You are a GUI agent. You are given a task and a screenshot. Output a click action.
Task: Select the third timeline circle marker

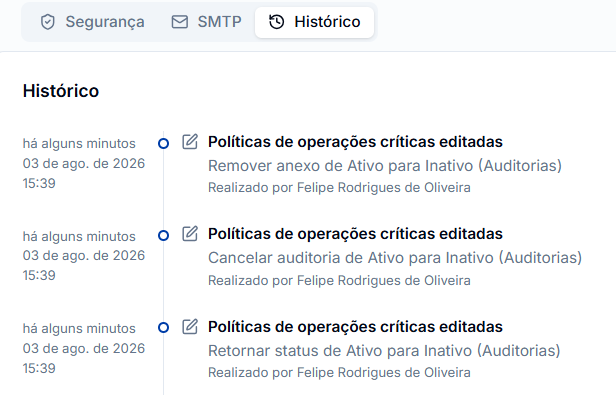point(163,327)
